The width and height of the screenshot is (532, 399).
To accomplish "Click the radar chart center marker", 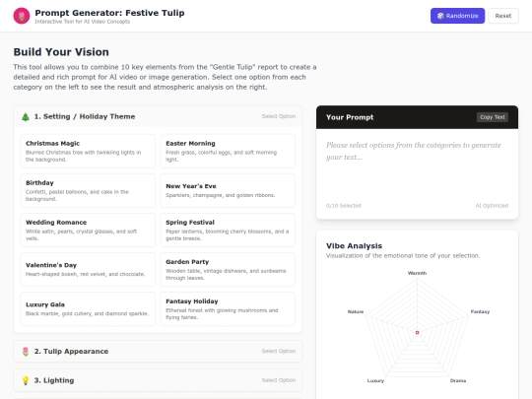I will [418, 333].
